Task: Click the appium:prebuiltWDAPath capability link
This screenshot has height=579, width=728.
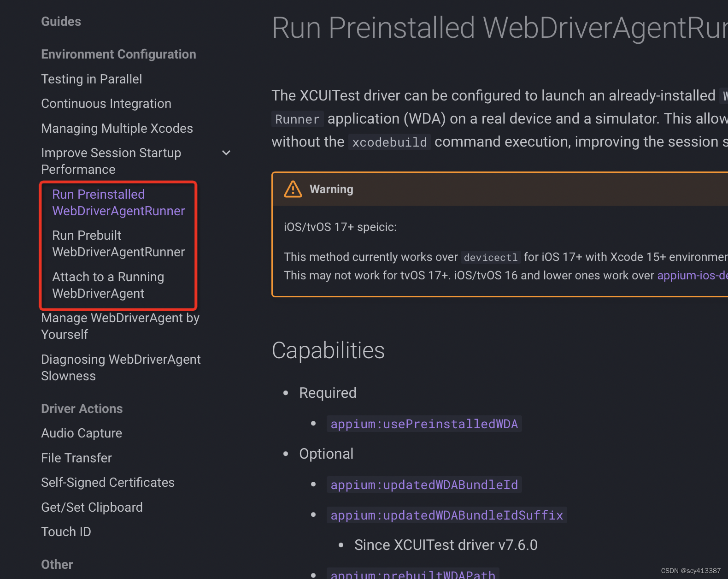Action: [x=413, y=573]
